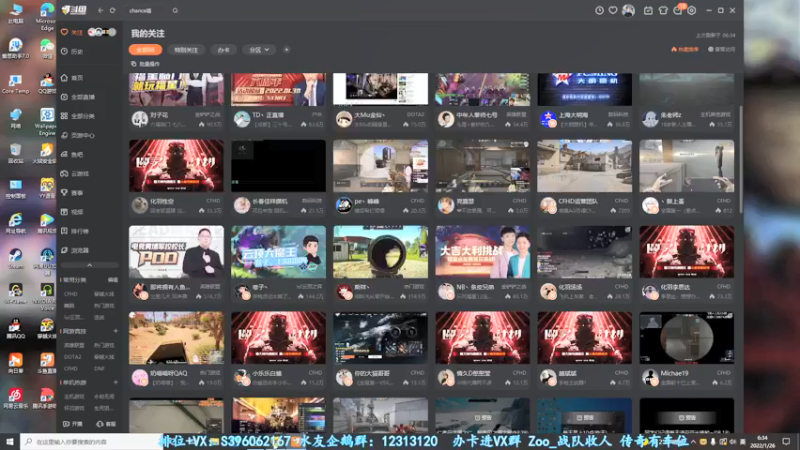Click plus icon beside 网游竞技 section
The height and width of the screenshot is (450, 800).
115,332
